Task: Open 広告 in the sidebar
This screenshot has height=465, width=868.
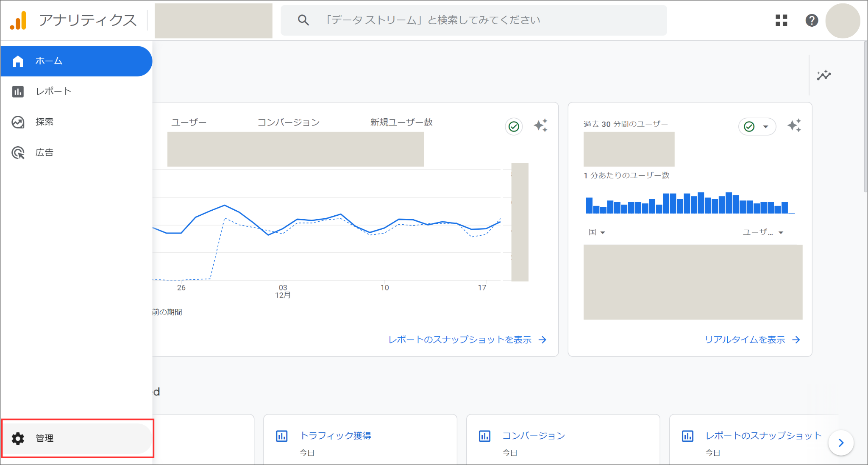Action: (76, 153)
